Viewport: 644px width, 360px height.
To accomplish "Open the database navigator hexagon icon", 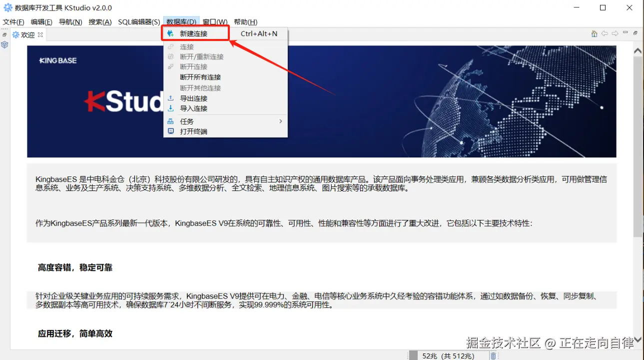I will click(x=4, y=44).
